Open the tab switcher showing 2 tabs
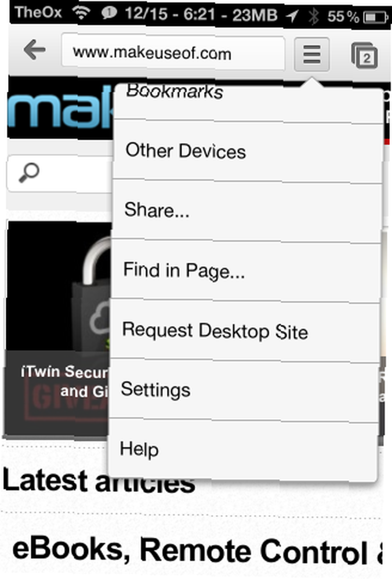The width and height of the screenshot is (392, 580). (x=364, y=56)
